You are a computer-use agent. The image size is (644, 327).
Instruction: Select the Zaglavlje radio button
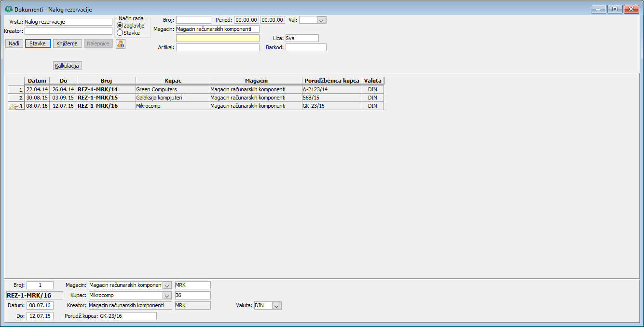tap(120, 26)
